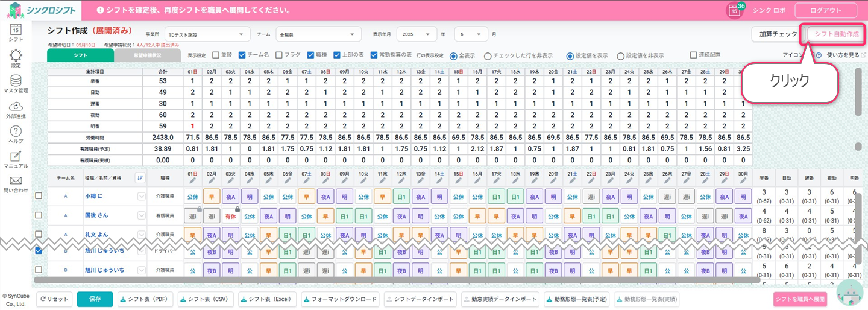Open the notification calendar icon with badge 36

[x=735, y=10]
